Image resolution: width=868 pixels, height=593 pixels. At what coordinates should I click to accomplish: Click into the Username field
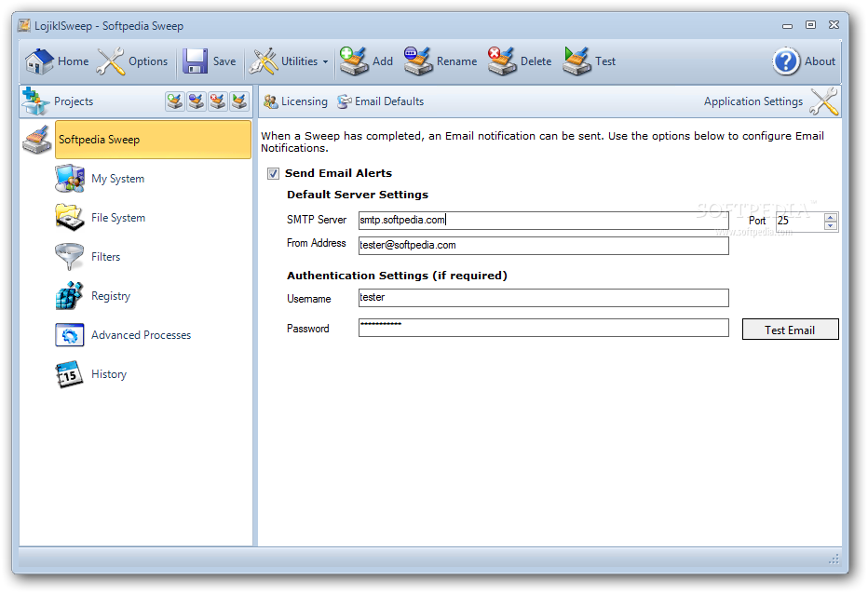(x=544, y=298)
